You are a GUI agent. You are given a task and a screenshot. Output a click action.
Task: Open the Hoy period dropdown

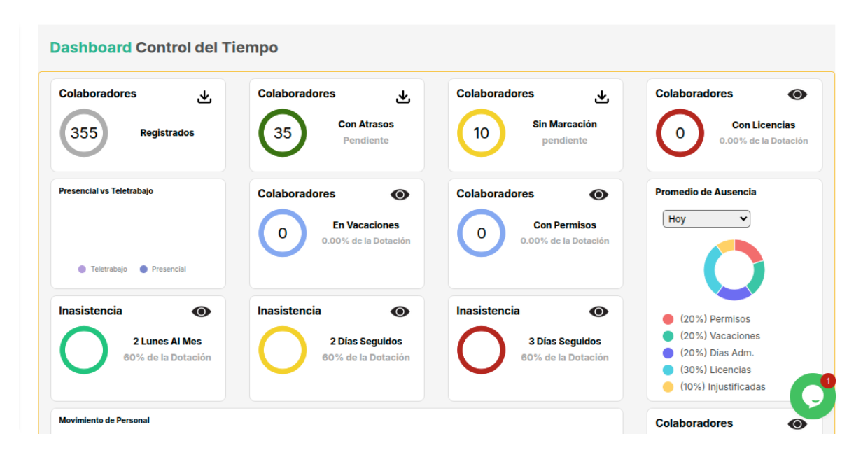(706, 219)
